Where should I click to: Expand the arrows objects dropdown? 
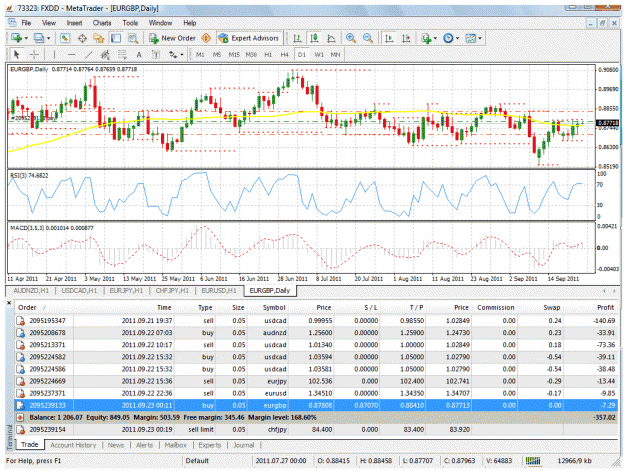pos(182,55)
